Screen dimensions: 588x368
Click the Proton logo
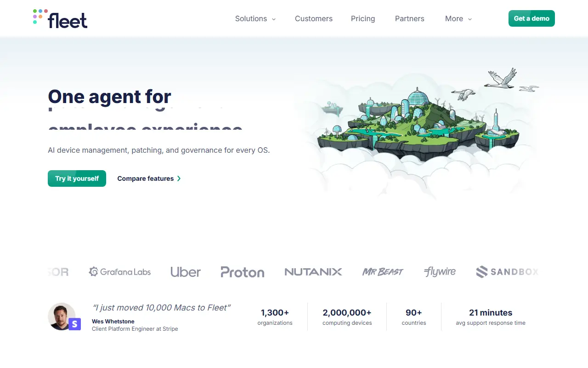click(243, 272)
